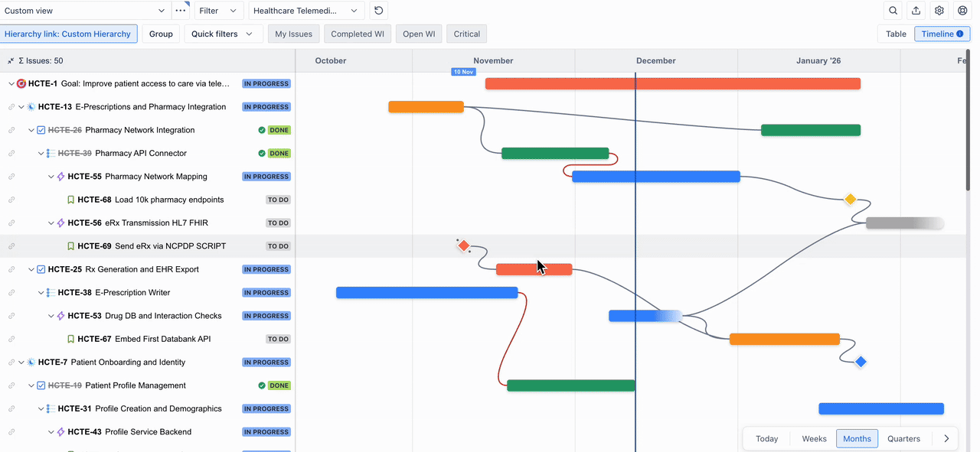Image resolution: width=980 pixels, height=452 pixels.
Task: Open the more options (...) menu beside Custom view
Action: [181, 10]
